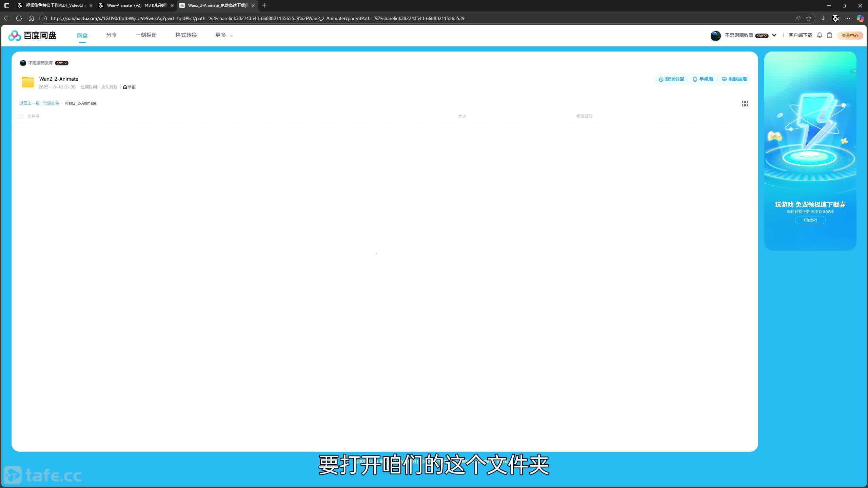Image resolution: width=868 pixels, height=488 pixels.
Task: Click 取消分享 button
Action: pyautogui.click(x=671, y=79)
